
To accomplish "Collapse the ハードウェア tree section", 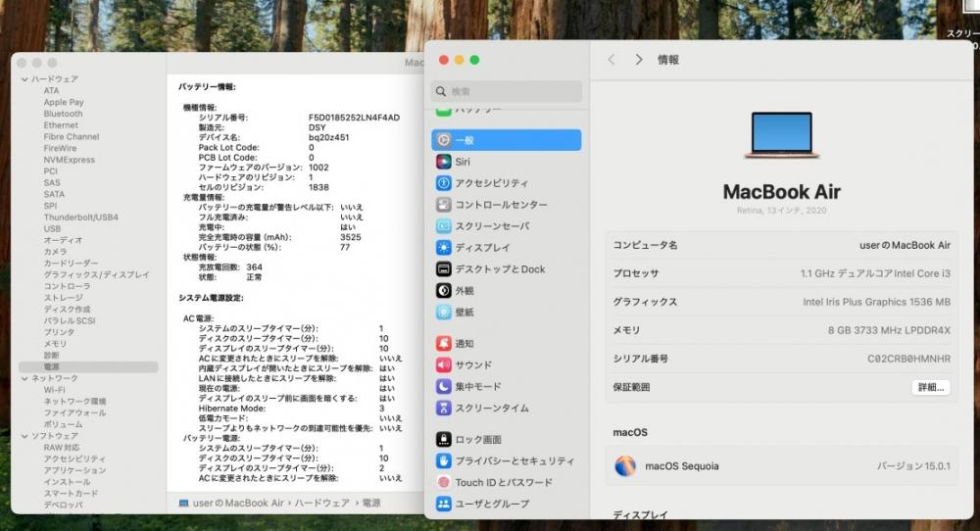I will click(x=24, y=79).
